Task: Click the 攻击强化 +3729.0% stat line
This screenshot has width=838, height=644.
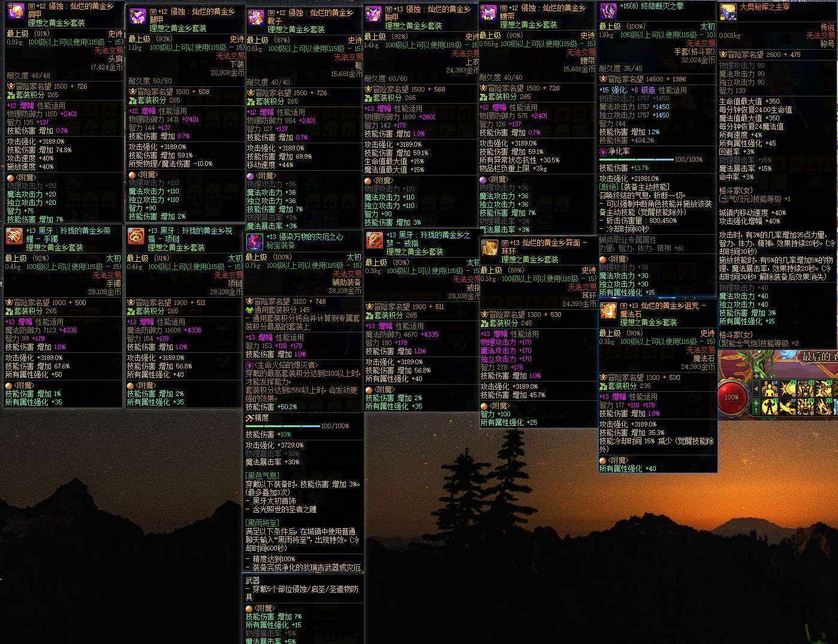Action: coord(275,445)
